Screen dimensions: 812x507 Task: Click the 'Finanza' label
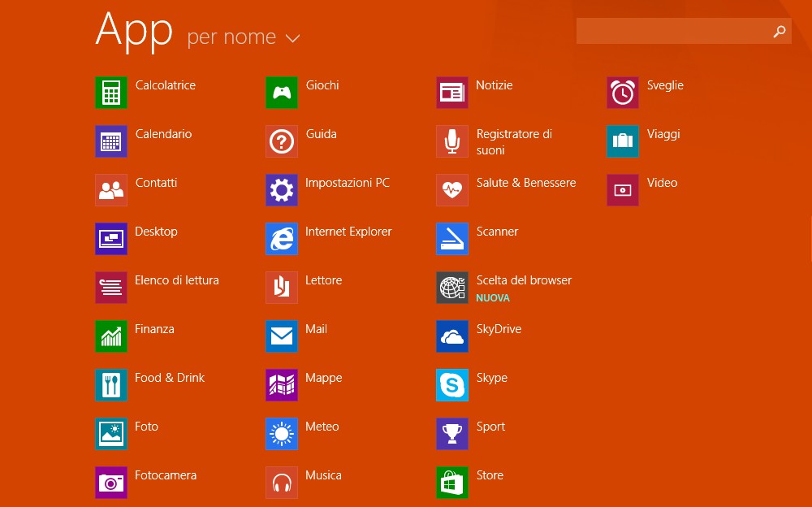tap(154, 329)
